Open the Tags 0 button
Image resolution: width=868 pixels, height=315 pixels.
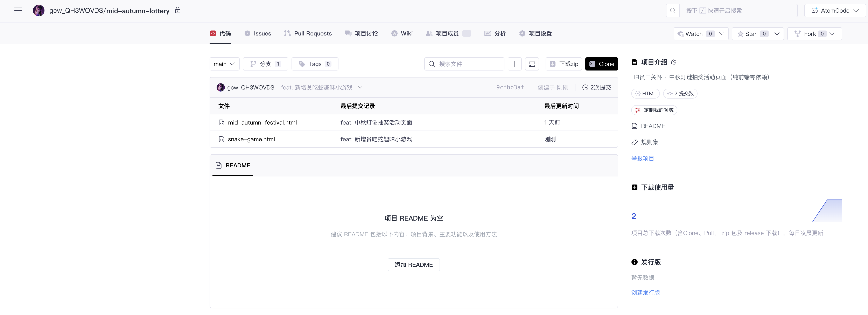pos(315,64)
